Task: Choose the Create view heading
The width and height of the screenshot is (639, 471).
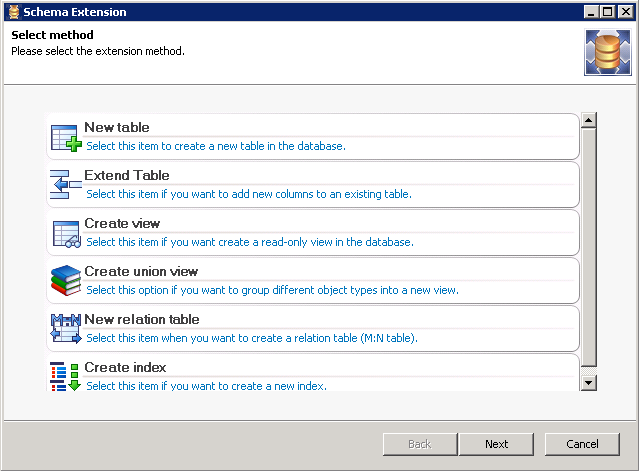Action: point(122,223)
